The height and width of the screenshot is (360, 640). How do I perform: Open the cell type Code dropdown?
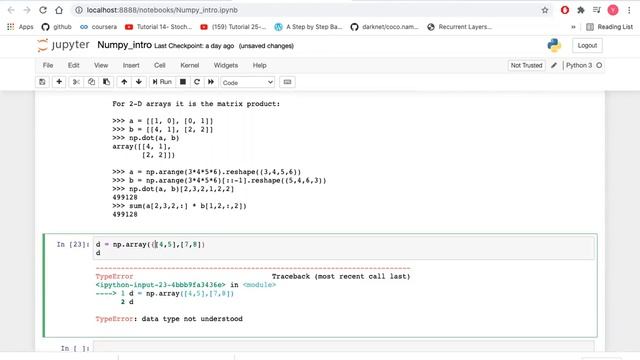click(247, 82)
